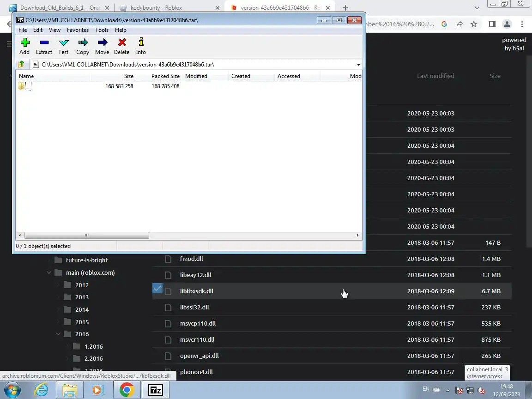Run Test on the archive
Screen dimensions: 532x399
(x=63, y=46)
